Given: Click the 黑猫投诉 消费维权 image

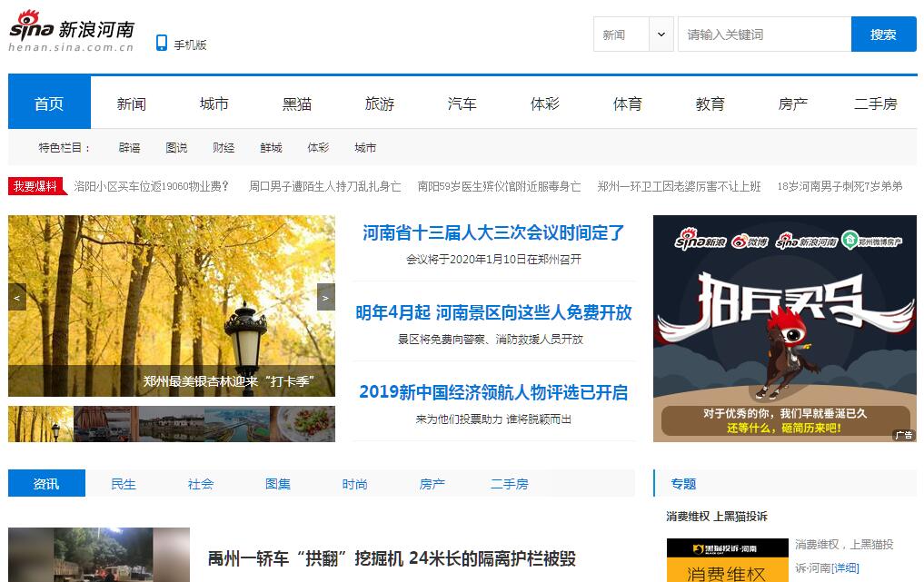Looking at the screenshot, I should [727, 561].
